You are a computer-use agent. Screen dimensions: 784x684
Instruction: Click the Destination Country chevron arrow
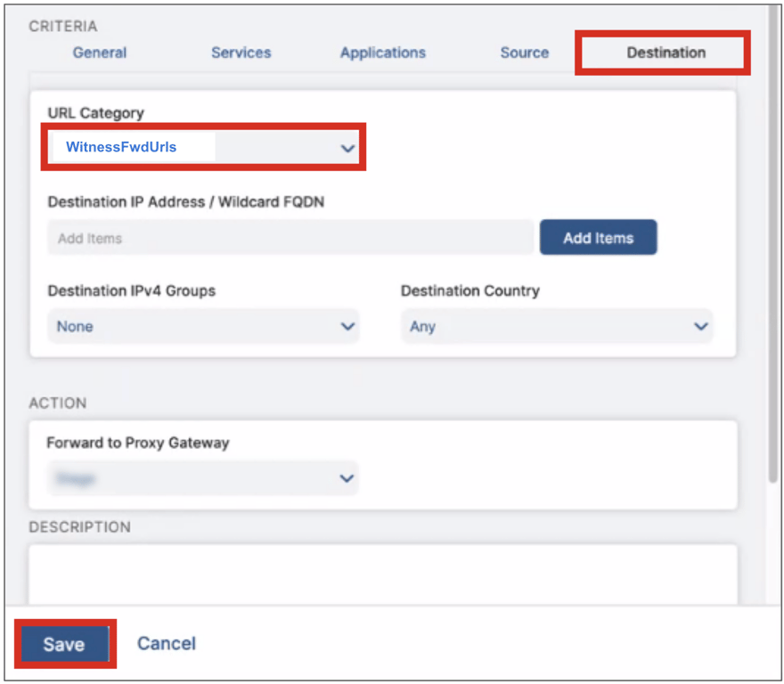point(700,327)
